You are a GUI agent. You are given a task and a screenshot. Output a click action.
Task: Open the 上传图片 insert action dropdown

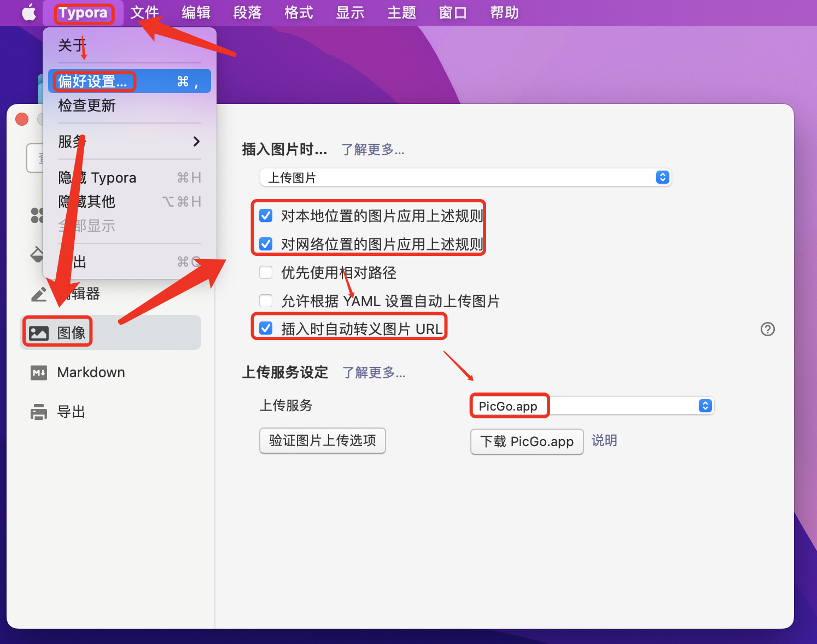pyautogui.click(x=465, y=178)
